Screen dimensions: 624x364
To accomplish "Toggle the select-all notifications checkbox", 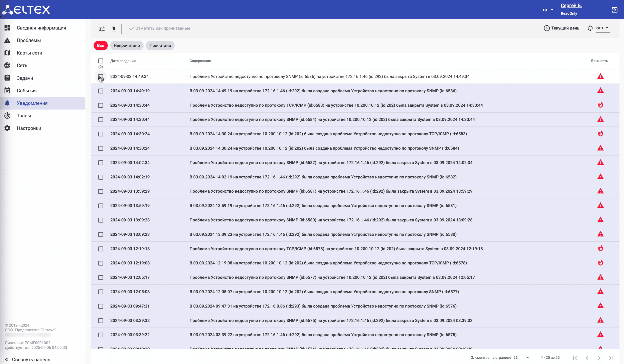I will tap(101, 61).
